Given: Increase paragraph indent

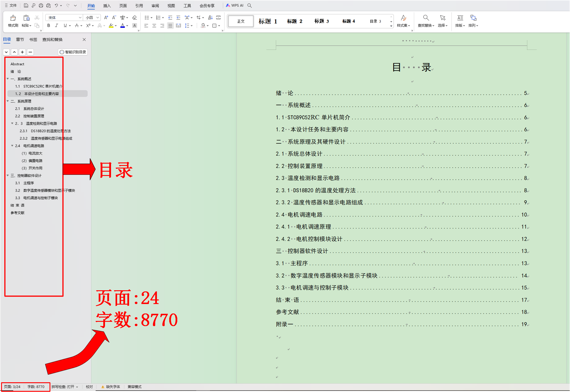Looking at the screenshot, I should (x=178, y=17).
